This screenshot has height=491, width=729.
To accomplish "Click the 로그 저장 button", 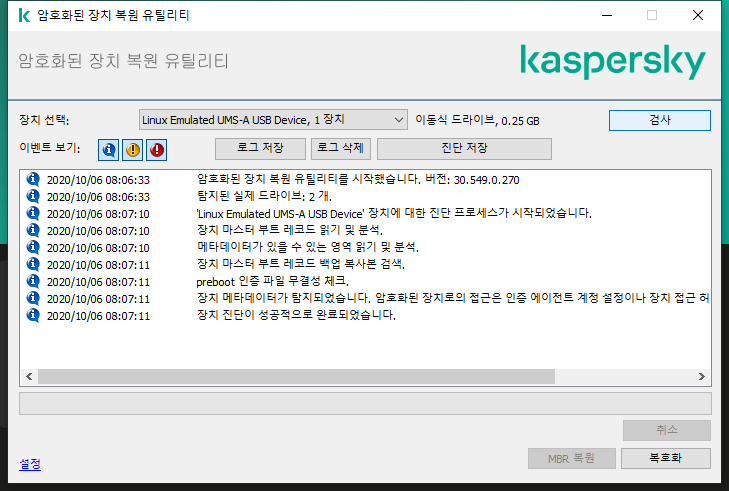I will (x=260, y=148).
